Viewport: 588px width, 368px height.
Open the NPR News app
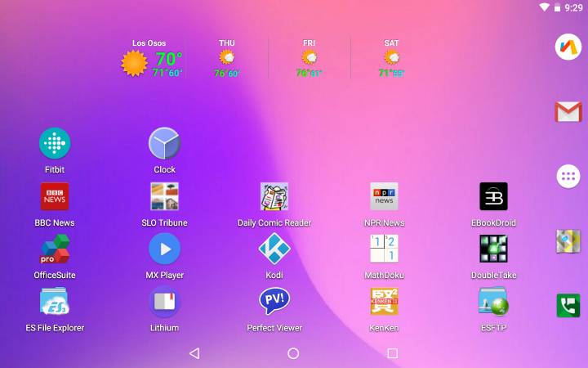384,196
